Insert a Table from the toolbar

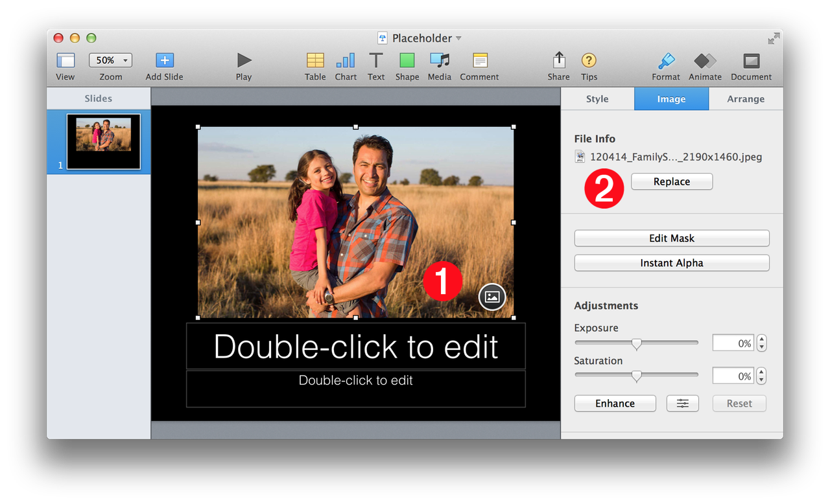315,60
